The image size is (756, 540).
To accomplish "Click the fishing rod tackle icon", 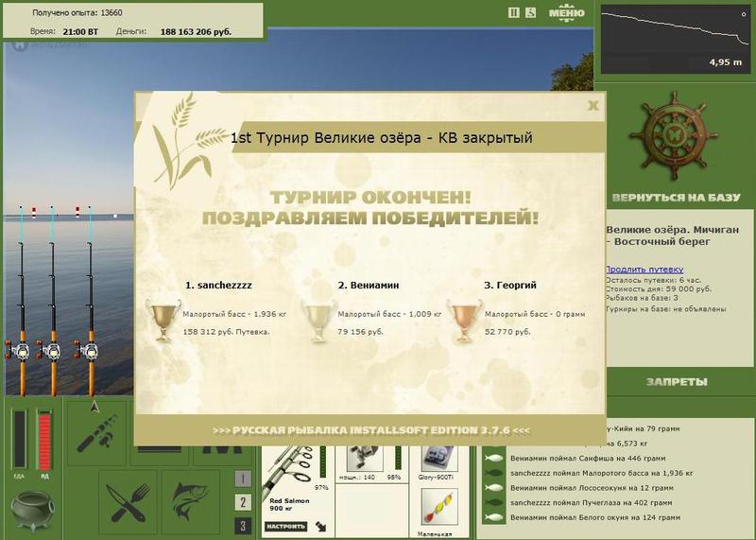I will tap(97, 432).
